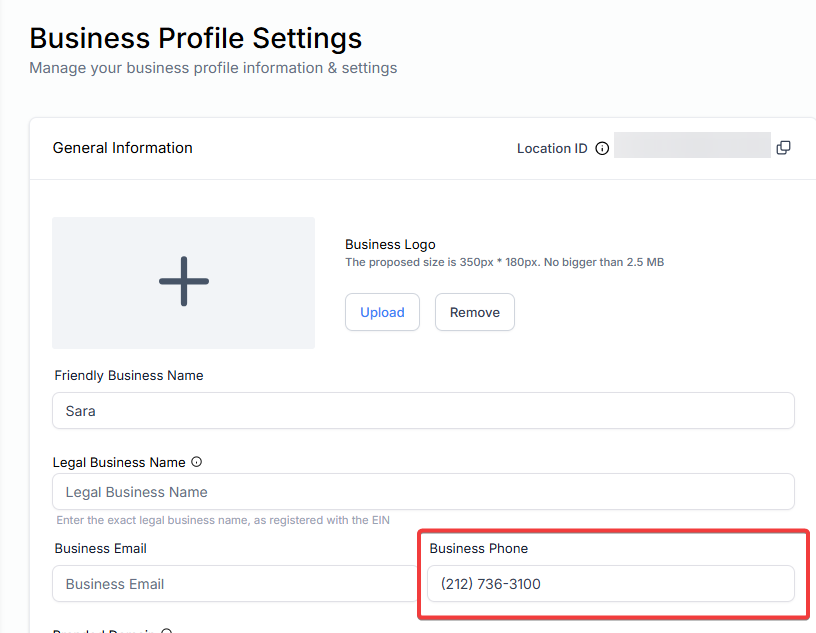The image size is (816, 633).
Task: Click the EIN helper text under legal name
Action: [x=223, y=520]
